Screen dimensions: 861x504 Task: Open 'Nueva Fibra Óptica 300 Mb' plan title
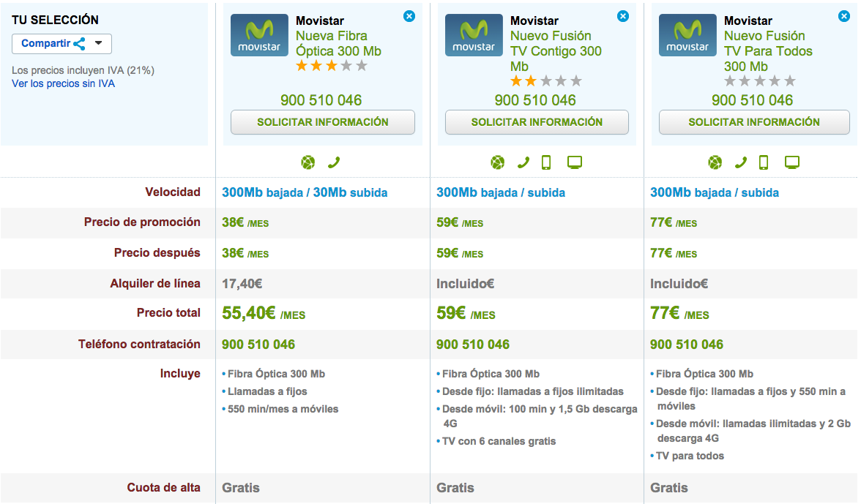tap(338, 43)
